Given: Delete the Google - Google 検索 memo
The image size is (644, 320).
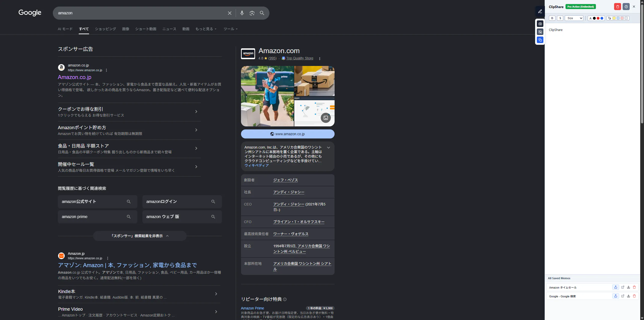Looking at the screenshot, I should [x=634, y=296].
